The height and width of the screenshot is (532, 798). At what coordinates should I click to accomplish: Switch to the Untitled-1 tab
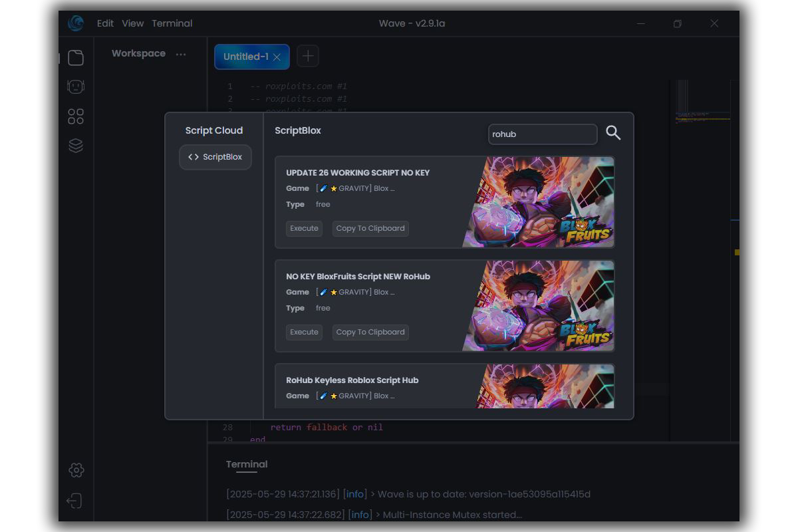click(x=245, y=57)
